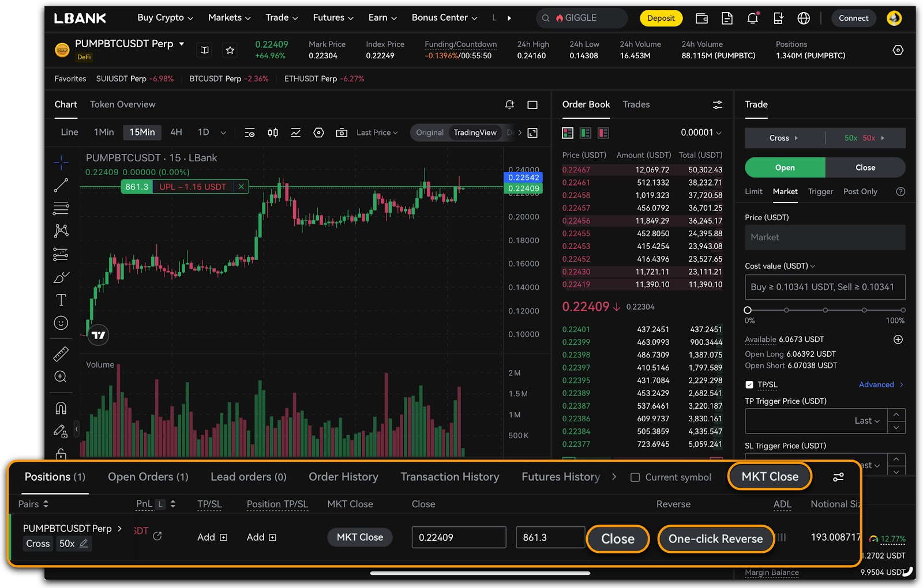Open the chart indicators icon
Image resolution: width=923 pixels, height=588 pixels.
click(x=295, y=133)
